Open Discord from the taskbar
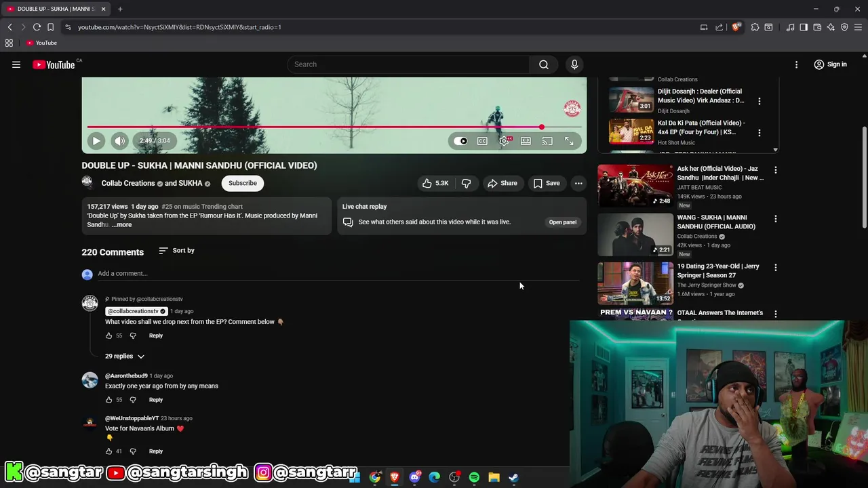Image resolution: width=868 pixels, height=488 pixels. tap(414, 477)
